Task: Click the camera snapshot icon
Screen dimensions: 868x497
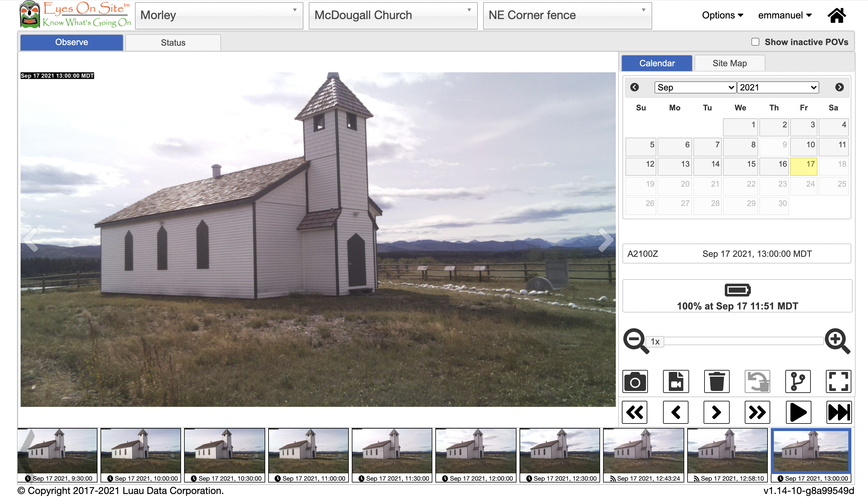Action: (635, 381)
